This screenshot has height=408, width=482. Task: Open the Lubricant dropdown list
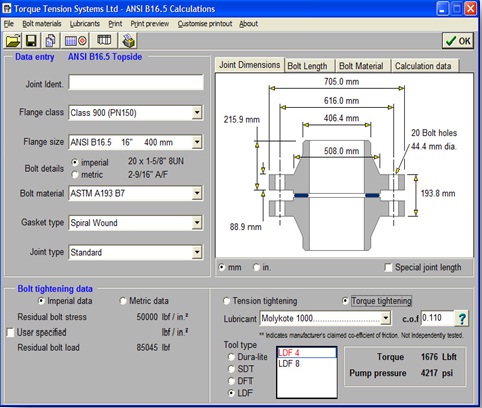[x=385, y=318]
